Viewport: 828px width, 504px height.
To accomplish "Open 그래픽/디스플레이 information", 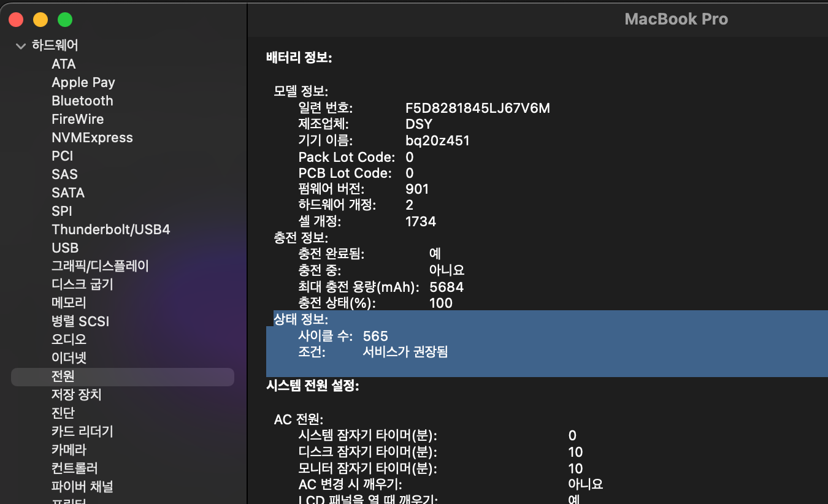I will pyautogui.click(x=99, y=266).
